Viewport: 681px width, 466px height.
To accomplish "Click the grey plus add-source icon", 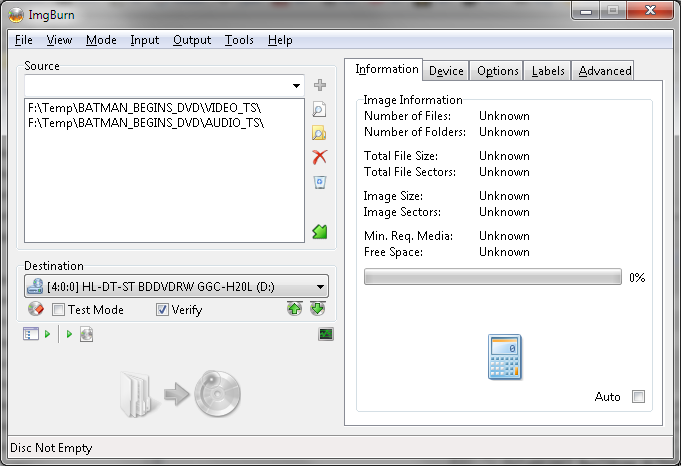I will [x=320, y=85].
